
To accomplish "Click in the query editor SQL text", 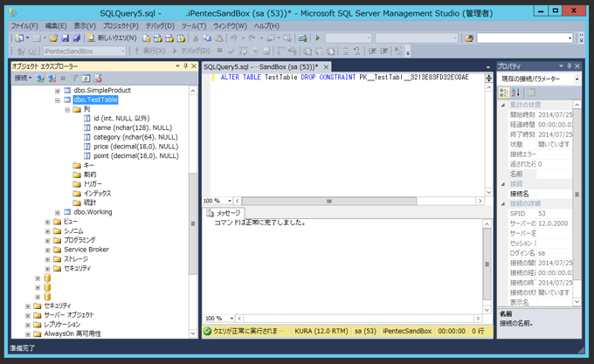I will (344, 77).
